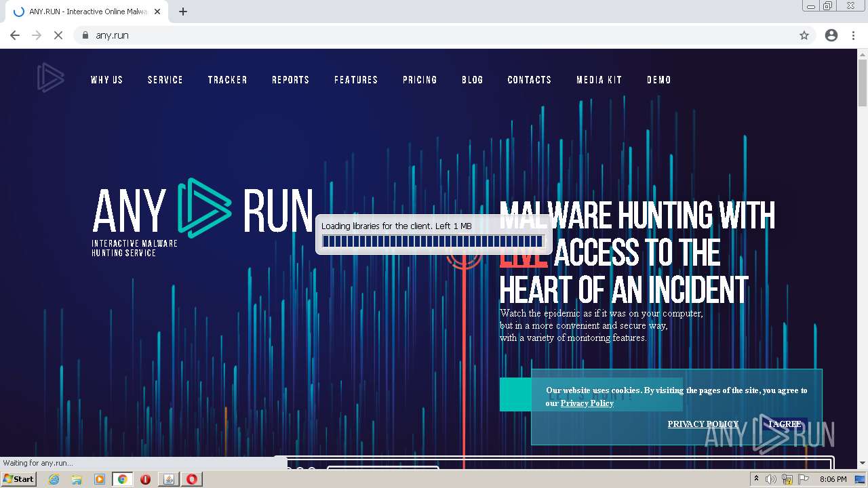Click the browser forward arrow
Screen dimensions: 868x488
point(37,35)
